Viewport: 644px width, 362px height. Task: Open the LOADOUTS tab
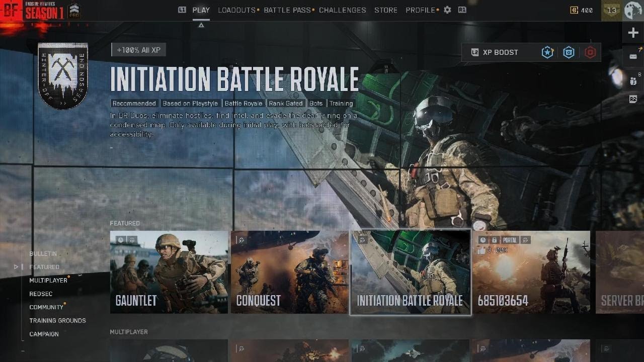[237, 10]
